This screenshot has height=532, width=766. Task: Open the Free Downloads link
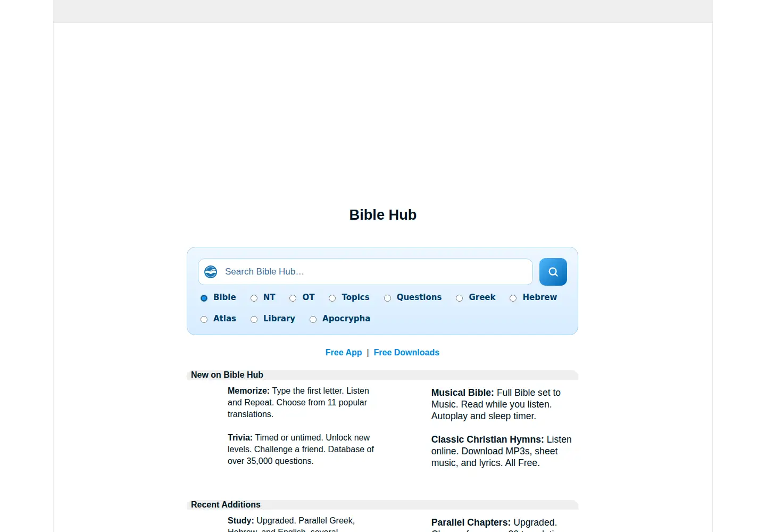point(406,352)
